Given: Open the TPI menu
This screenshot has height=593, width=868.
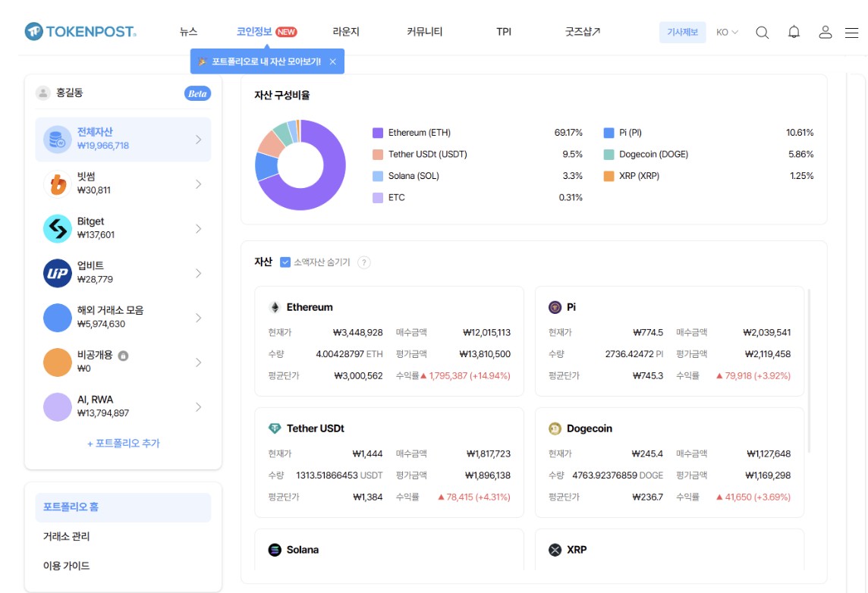Looking at the screenshot, I should [504, 32].
